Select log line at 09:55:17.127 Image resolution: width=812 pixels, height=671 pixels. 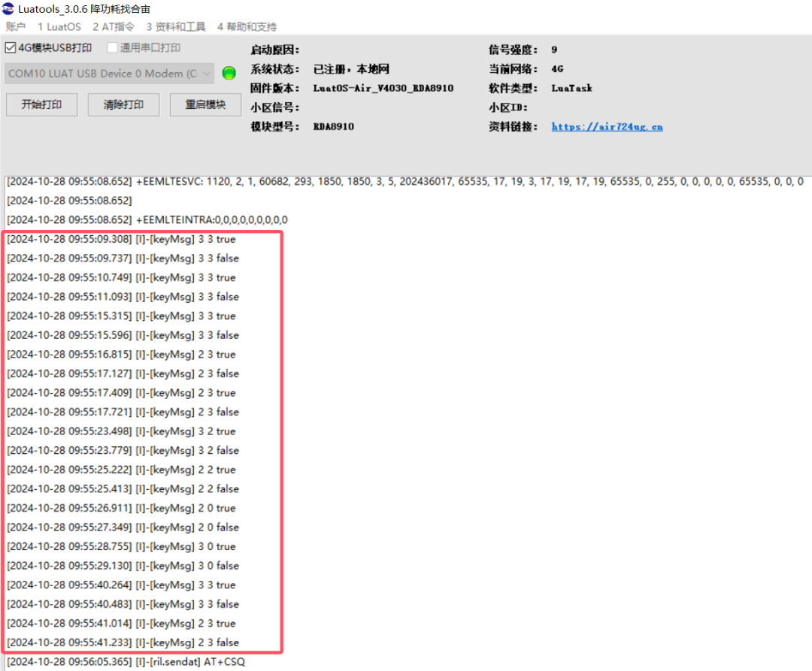(123, 373)
